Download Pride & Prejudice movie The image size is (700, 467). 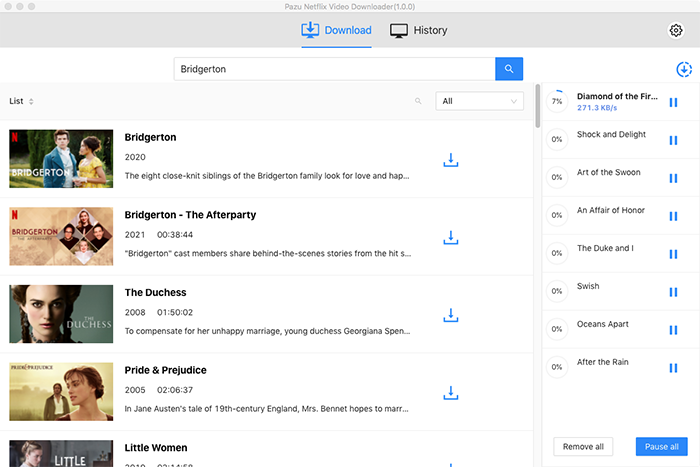[450, 393]
